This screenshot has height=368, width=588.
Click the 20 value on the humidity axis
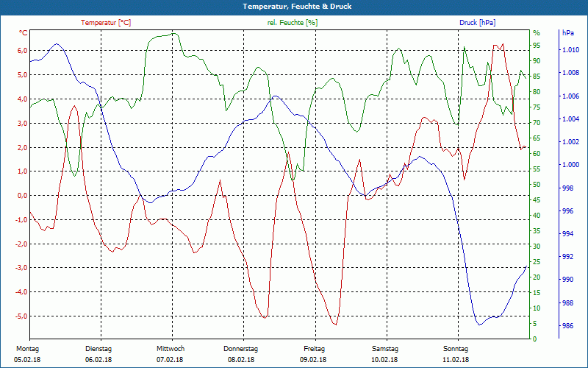tap(537, 277)
